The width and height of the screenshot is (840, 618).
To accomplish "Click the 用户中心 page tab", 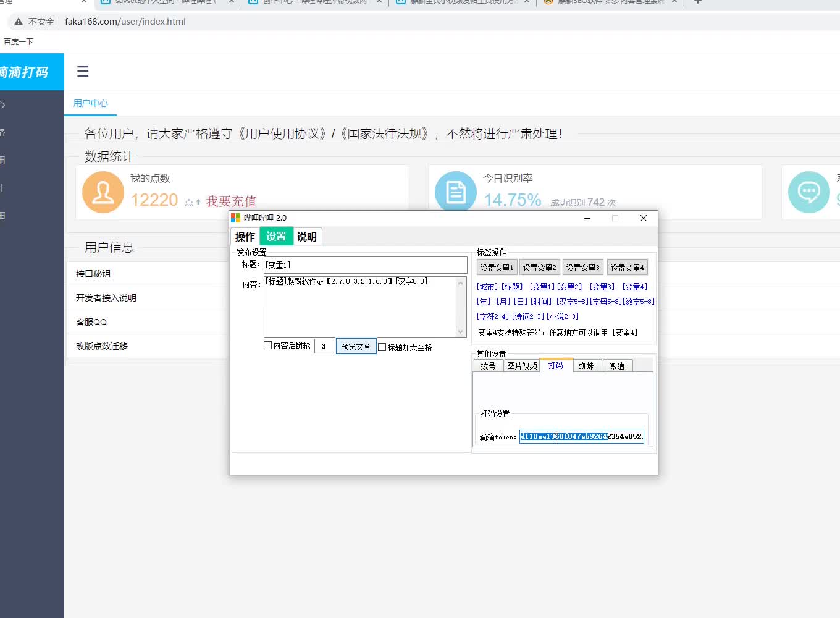I will click(x=90, y=103).
